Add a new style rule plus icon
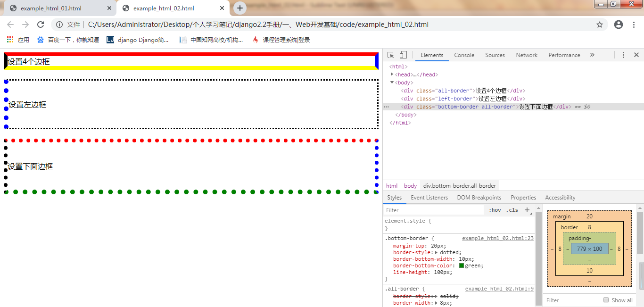 point(527,210)
